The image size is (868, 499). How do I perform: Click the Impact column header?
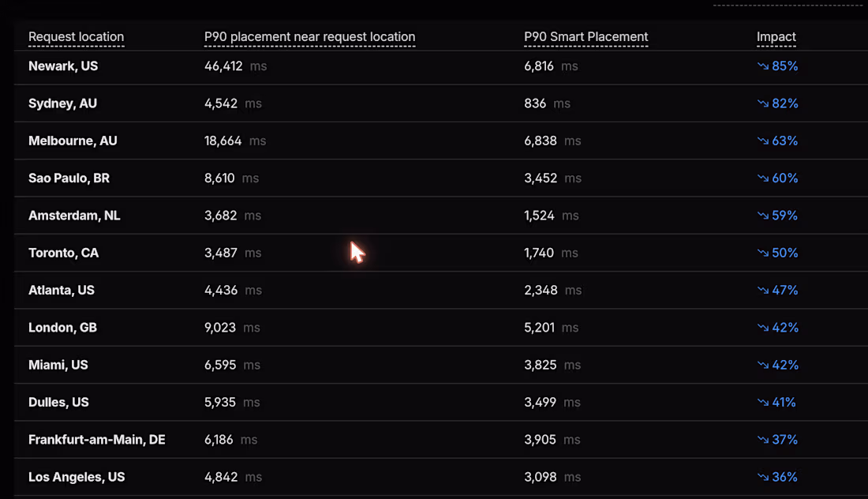776,37
